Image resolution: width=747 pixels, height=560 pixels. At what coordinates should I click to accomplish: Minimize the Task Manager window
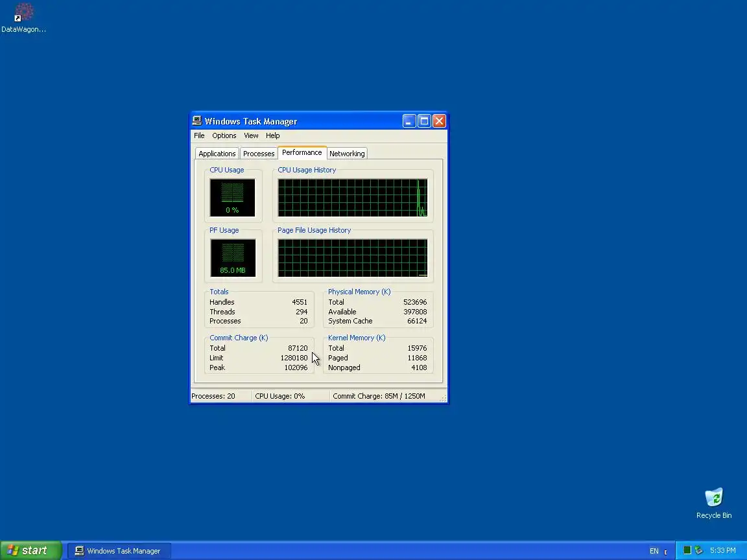(409, 121)
